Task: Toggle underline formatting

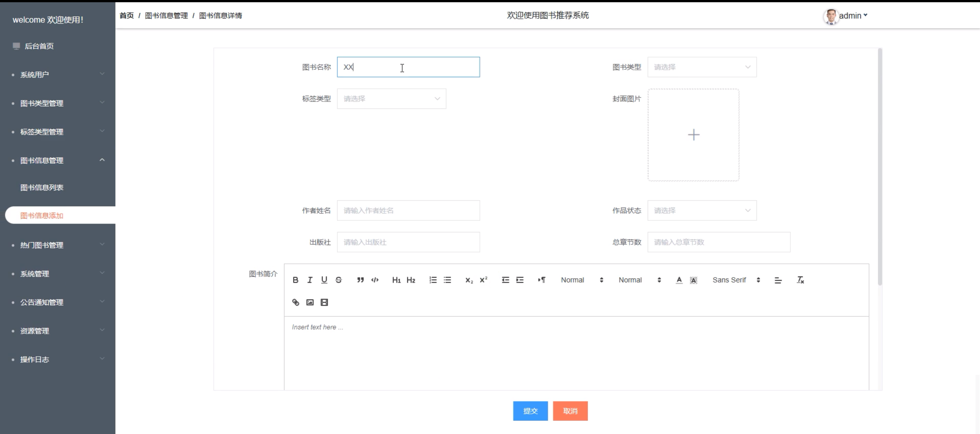Action: pos(324,280)
